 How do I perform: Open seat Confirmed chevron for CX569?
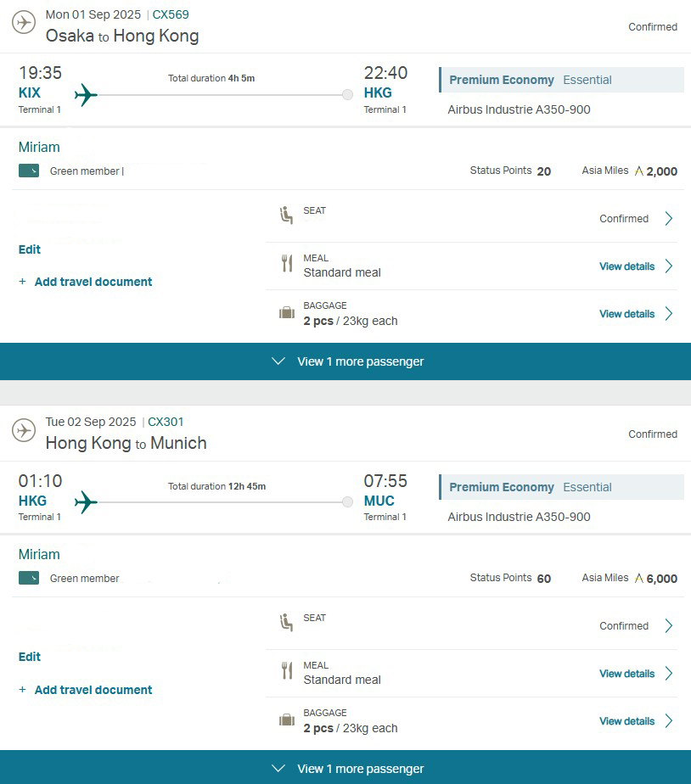pos(668,219)
